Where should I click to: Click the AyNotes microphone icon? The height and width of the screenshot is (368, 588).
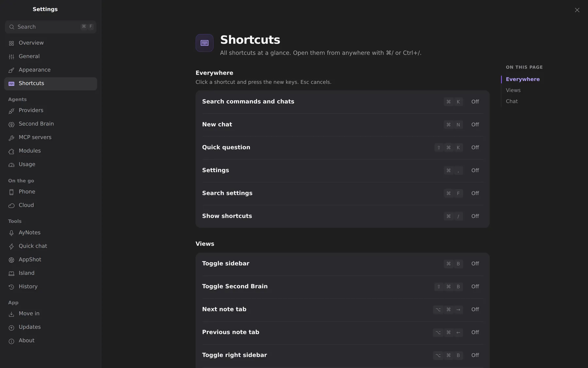tap(11, 233)
